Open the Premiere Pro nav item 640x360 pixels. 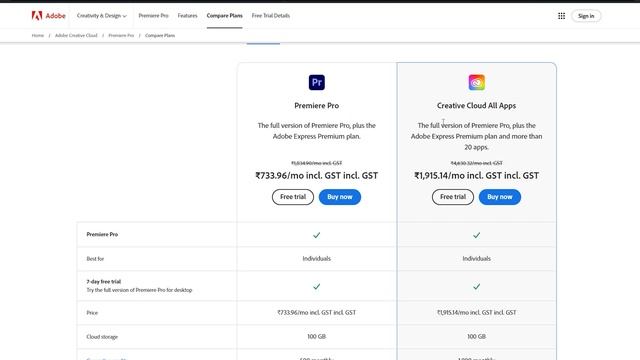tap(153, 16)
